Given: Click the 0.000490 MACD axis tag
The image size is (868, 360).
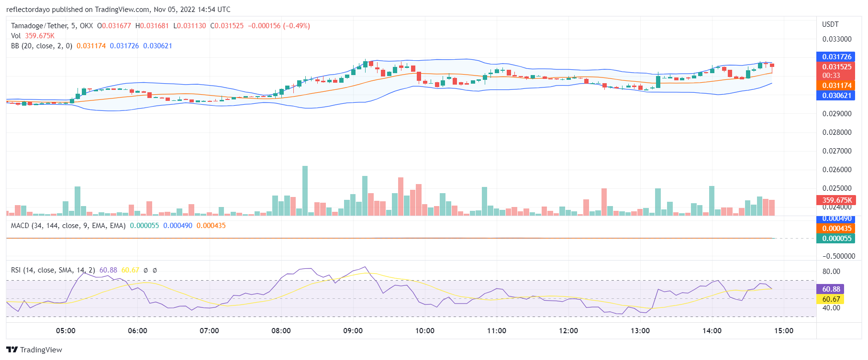Looking at the screenshot, I should (836, 219).
